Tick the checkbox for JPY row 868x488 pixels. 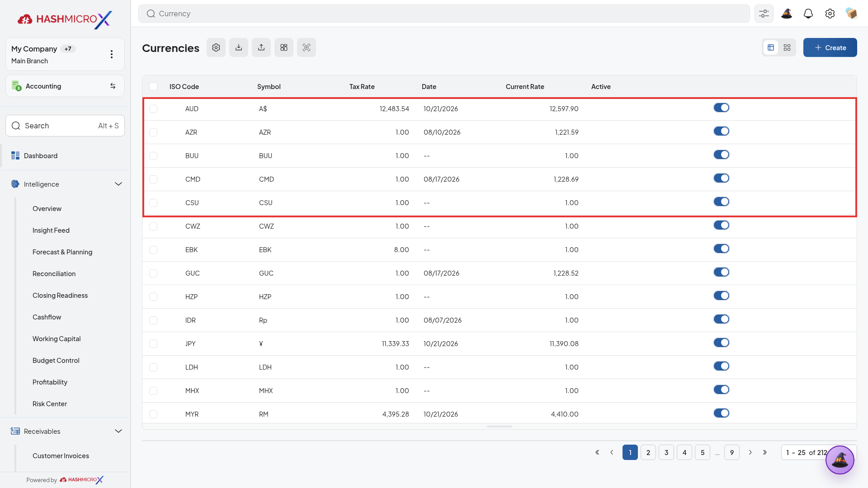pos(153,344)
